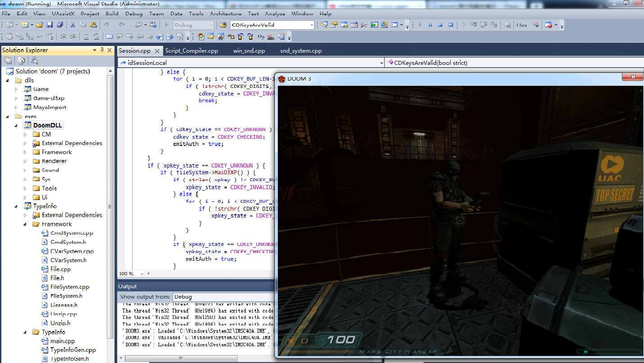Open the Analyze menu
The height and width of the screenshot is (363, 644).
pyautogui.click(x=275, y=14)
